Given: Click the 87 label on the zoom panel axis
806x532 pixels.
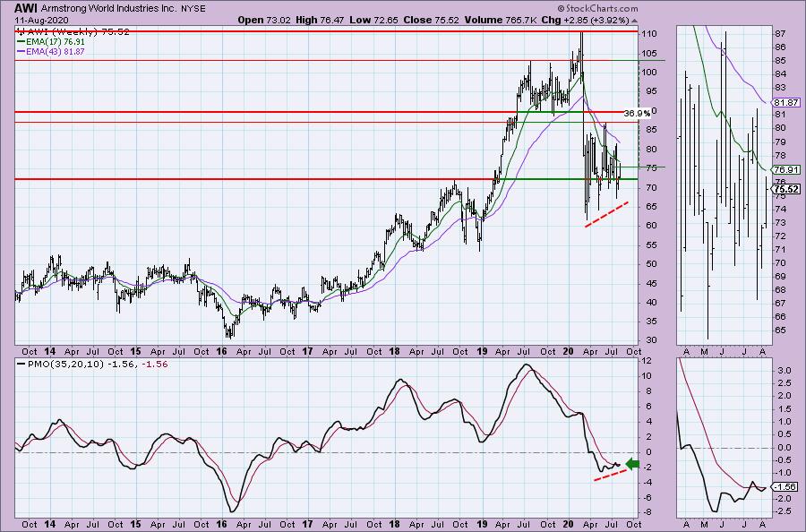Looking at the screenshot, I should [x=780, y=34].
